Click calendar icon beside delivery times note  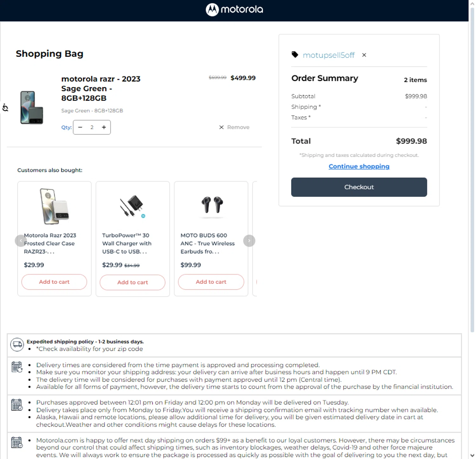pyautogui.click(x=17, y=367)
